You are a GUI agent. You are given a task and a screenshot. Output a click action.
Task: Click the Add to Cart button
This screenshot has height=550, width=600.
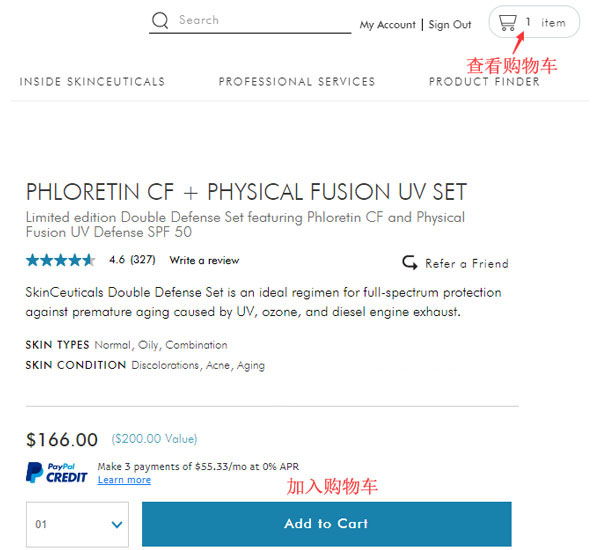click(x=326, y=524)
